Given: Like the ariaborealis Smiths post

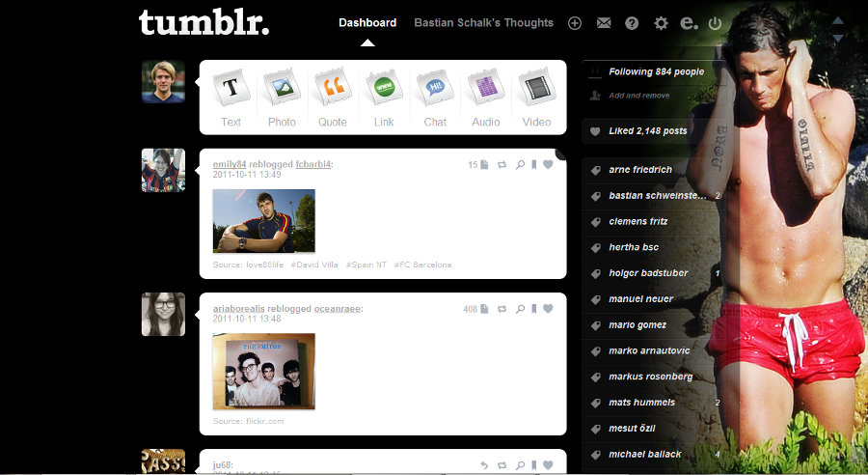Looking at the screenshot, I should point(548,308).
